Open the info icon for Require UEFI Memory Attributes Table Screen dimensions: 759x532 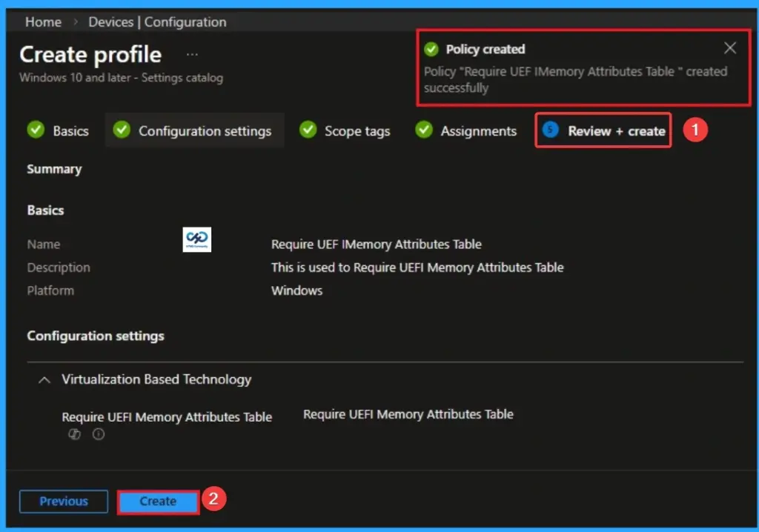point(99,434)
